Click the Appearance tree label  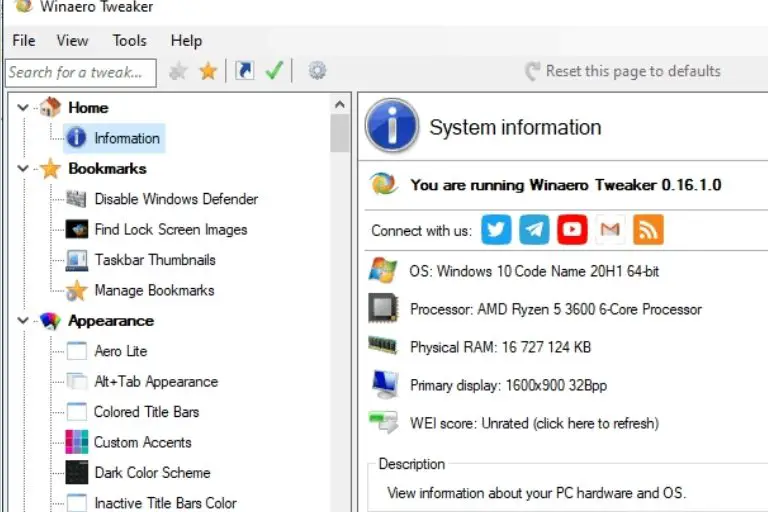(111, 321)
